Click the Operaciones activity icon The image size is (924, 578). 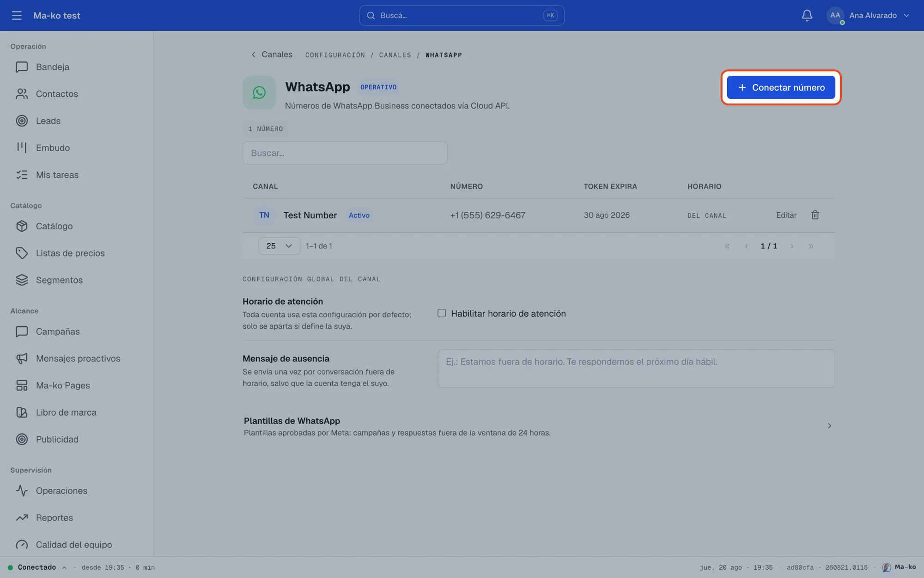click(x=22, y=491)
